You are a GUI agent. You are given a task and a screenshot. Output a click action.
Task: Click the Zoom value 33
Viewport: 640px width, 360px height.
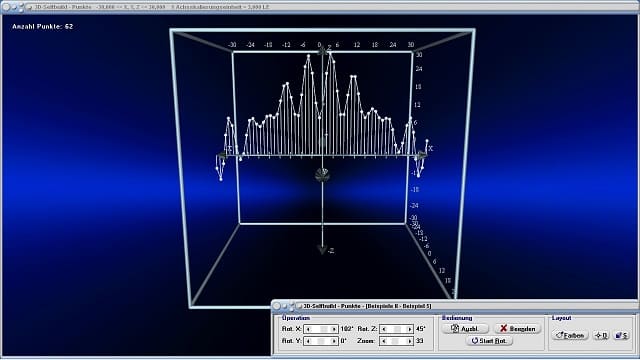419,341
